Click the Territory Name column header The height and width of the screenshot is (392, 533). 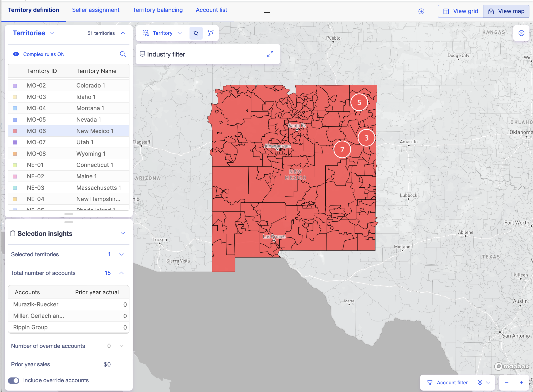[96, 71]
